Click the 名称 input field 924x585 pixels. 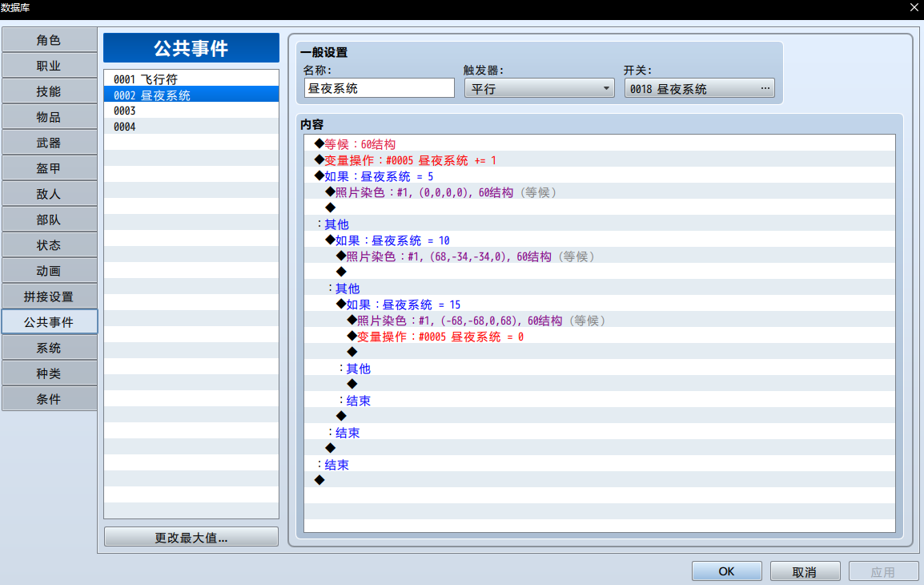[x=379, y=88]
